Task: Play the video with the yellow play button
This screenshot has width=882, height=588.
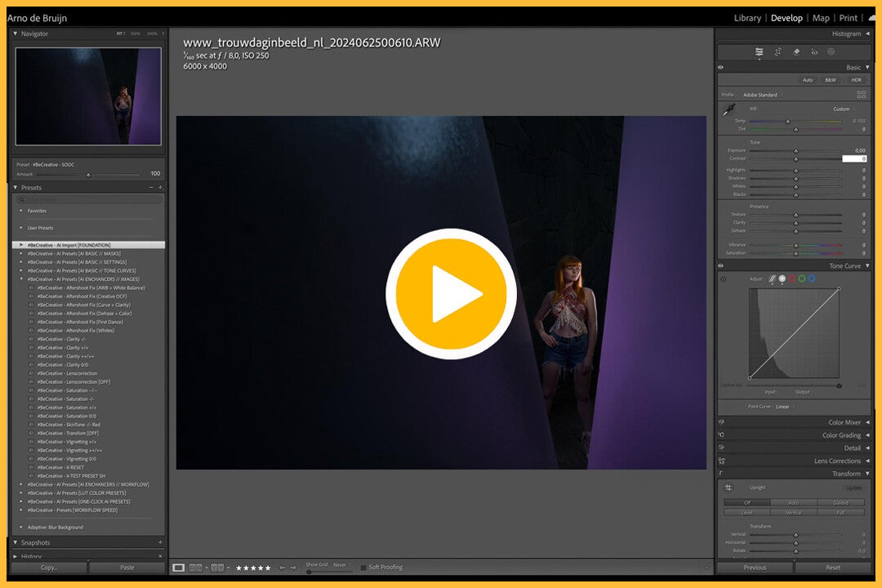Action: point(451,294)
